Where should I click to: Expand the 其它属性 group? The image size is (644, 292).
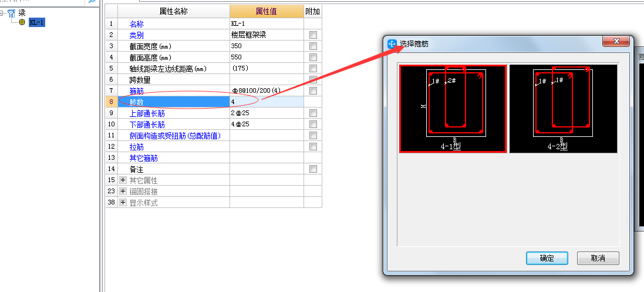(123, 180)
